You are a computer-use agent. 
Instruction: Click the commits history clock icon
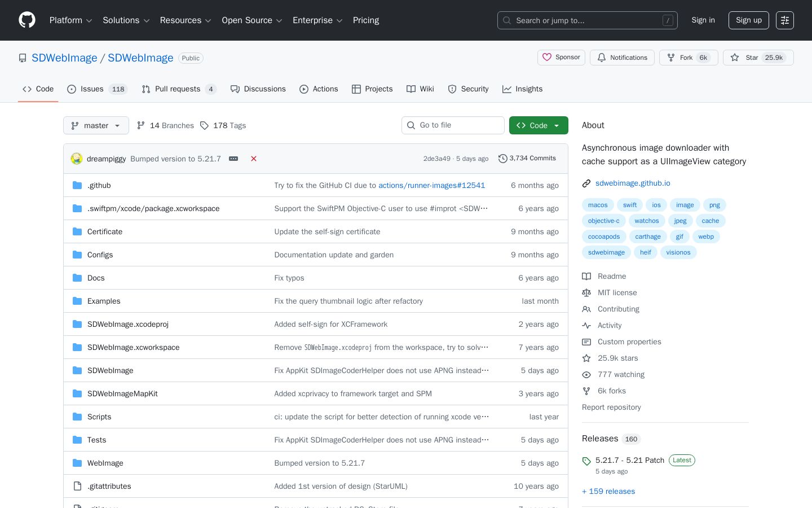pos(503,159)
